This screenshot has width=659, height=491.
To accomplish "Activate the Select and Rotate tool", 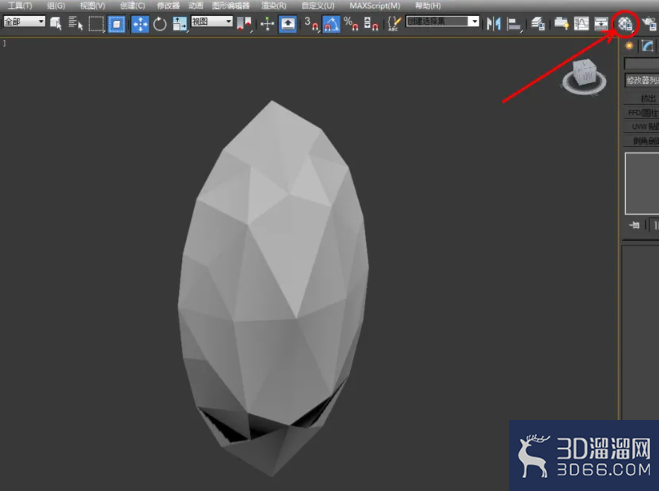I will 160,24.
